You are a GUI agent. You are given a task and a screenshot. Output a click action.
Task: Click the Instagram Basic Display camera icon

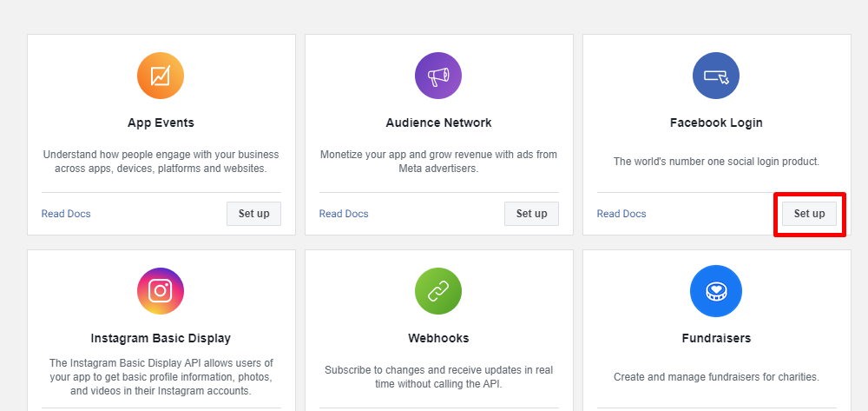161,291
